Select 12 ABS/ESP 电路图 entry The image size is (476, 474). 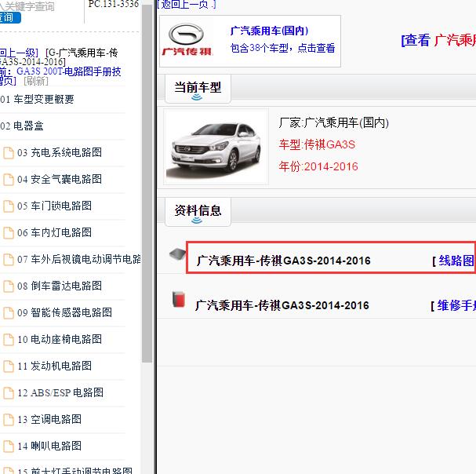click(60, 393)
